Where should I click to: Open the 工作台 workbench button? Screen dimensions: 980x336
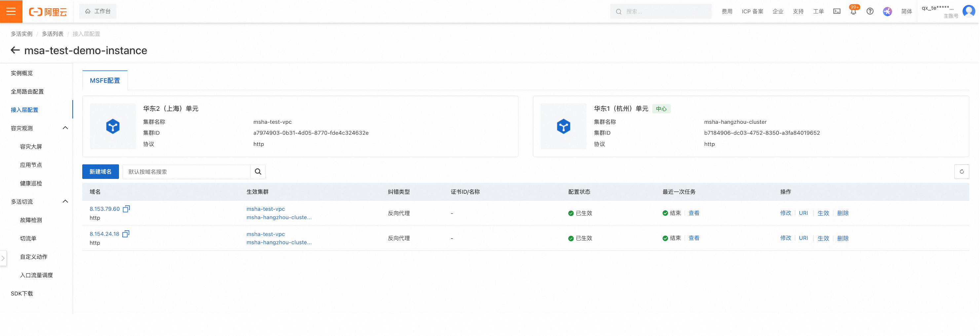[98, 12]
